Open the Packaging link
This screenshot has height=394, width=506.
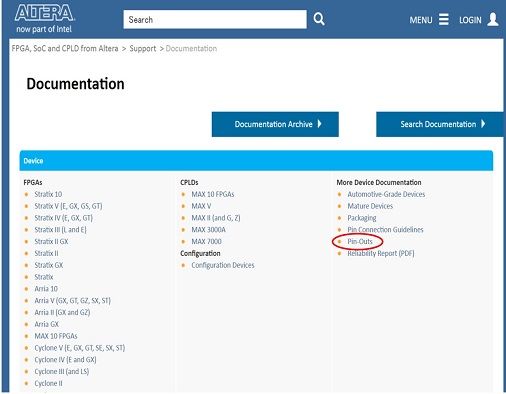pyautogui.click(x=362, y=218)
